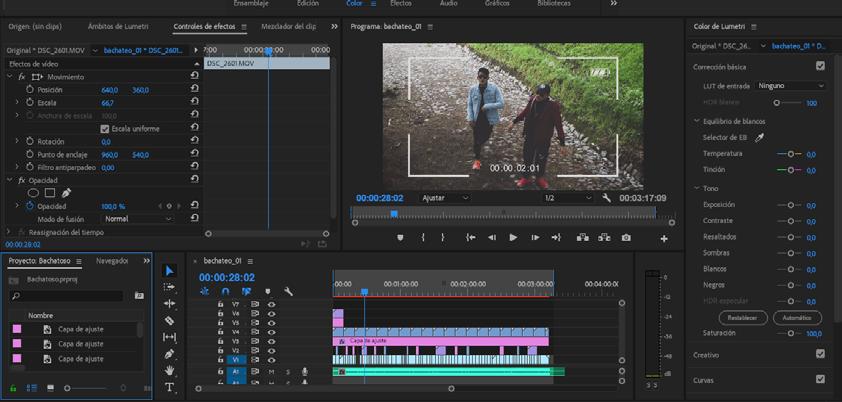Open the Ámbitos de Lumetri tab
Viewport: 842px width, 402px height.
(x=118, y=26)
